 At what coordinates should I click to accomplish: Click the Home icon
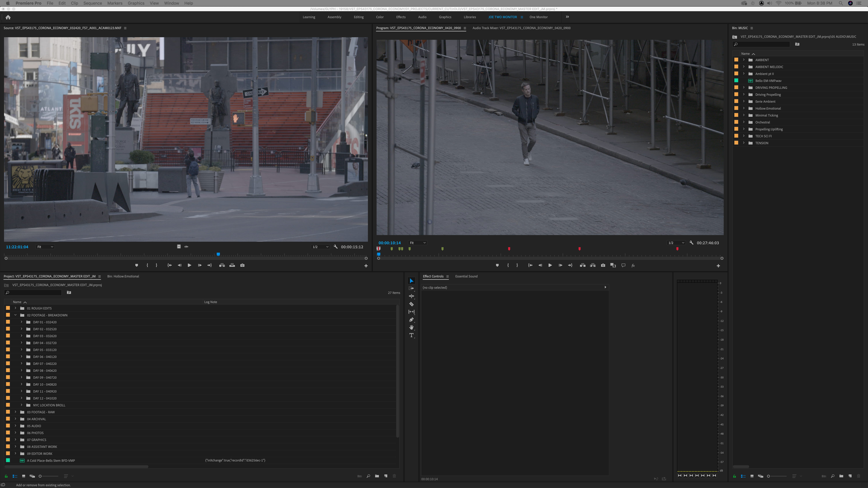[x=8, y=17]
